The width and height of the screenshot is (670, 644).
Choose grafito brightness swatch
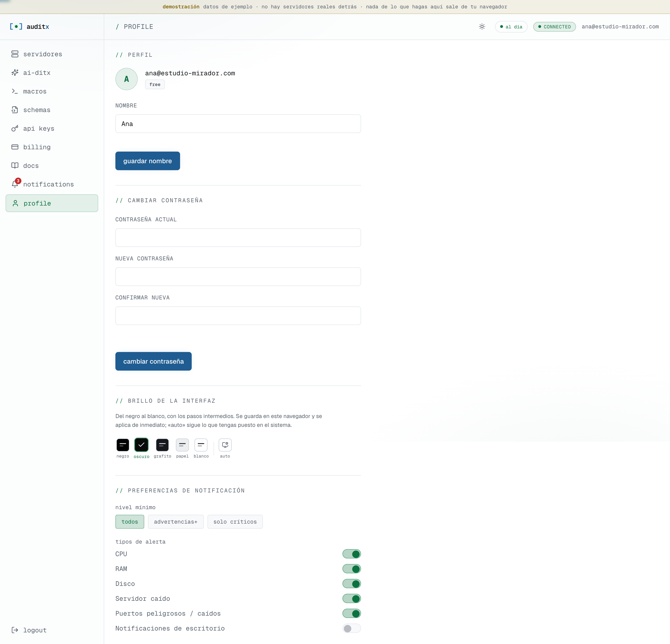point(162,445)
